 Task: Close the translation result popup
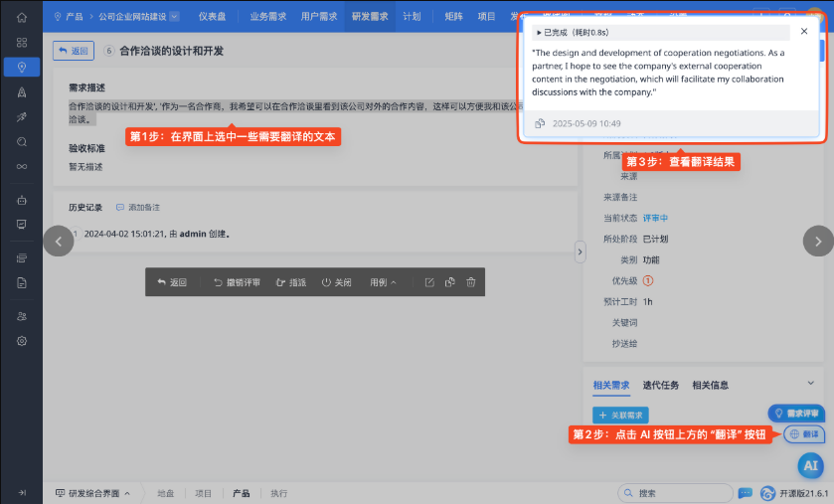point(804,32)
